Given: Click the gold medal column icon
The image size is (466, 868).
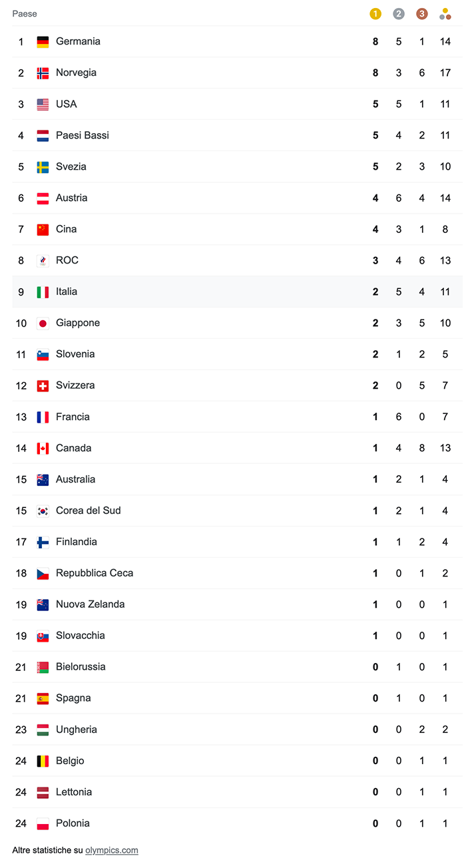Looking at the screenshot, I should pos(375,14).
